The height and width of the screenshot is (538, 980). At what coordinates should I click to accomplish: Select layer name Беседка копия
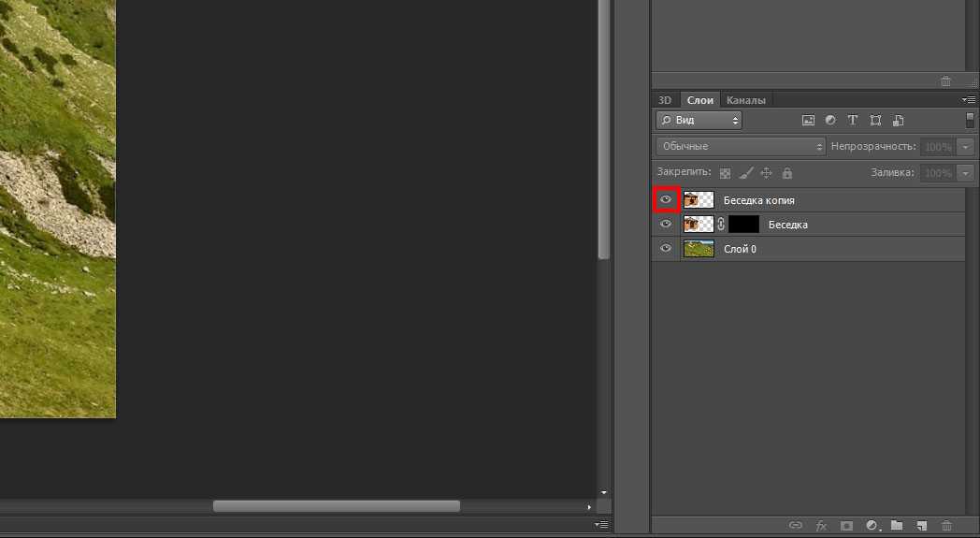758,200
